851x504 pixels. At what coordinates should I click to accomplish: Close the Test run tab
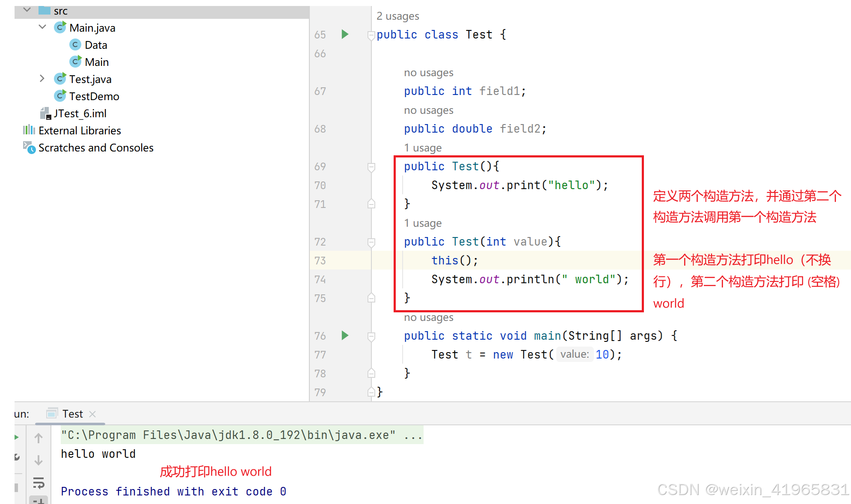[x=92, y=414]
